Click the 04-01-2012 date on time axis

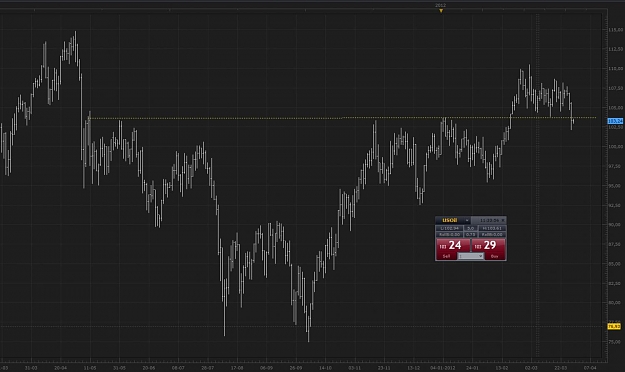click(443, 368)
